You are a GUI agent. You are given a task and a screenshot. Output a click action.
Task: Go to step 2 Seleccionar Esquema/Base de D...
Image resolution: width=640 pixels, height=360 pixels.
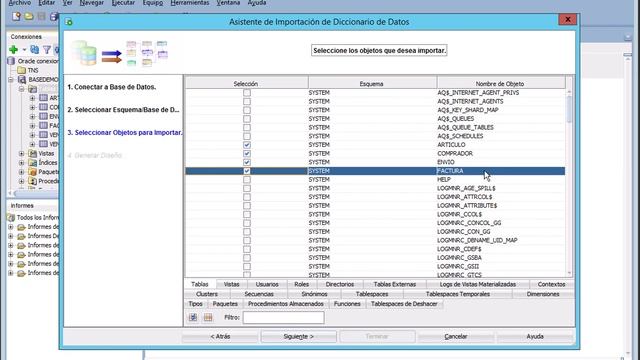point(123,110)
